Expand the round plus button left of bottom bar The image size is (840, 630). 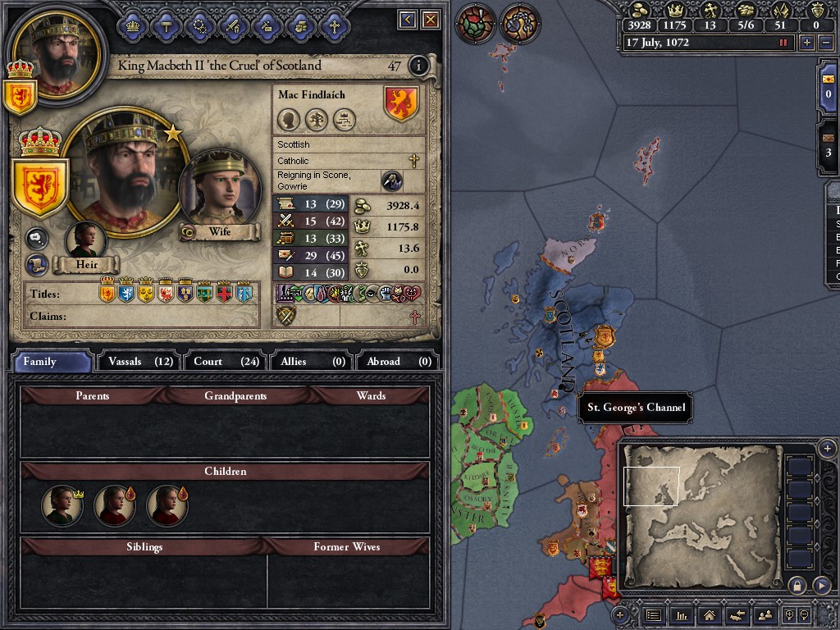[x=620, y=615]
